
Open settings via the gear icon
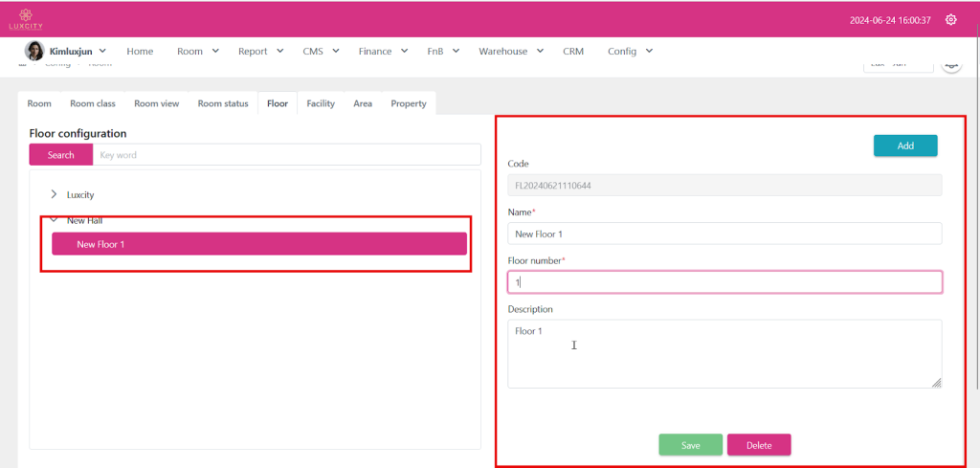(x=950, y=20)
